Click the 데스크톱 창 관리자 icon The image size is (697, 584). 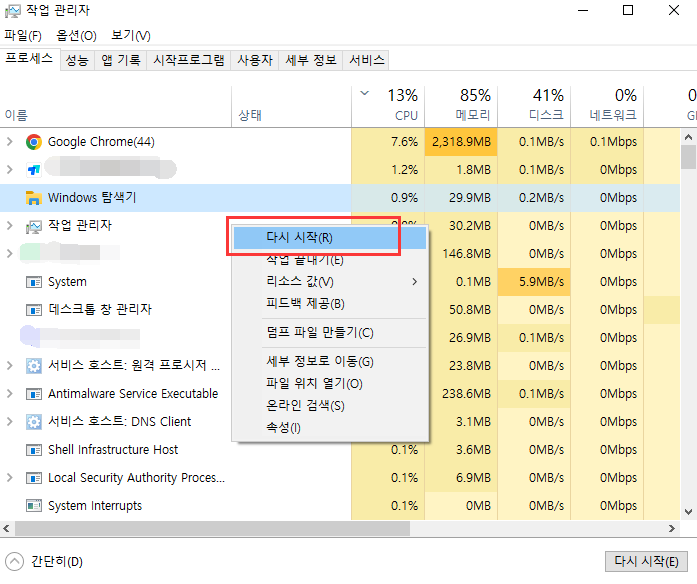pos(34,310)
